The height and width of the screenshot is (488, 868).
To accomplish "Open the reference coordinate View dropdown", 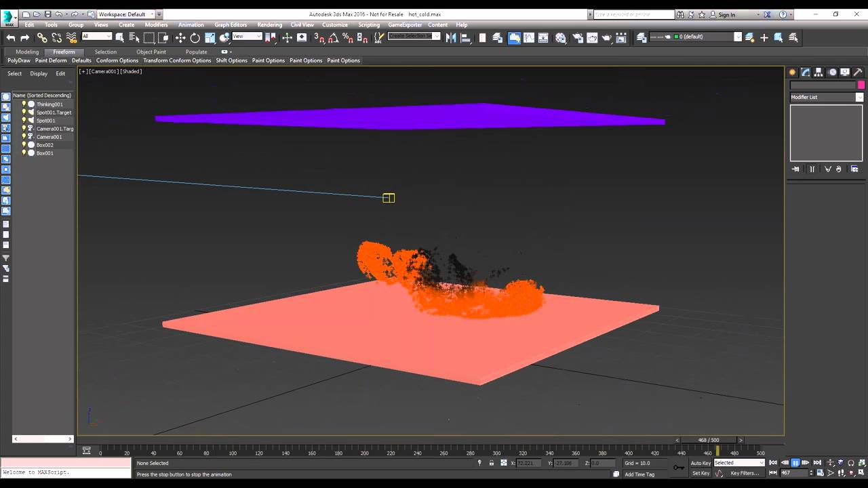I will click(x=248, y=37).
